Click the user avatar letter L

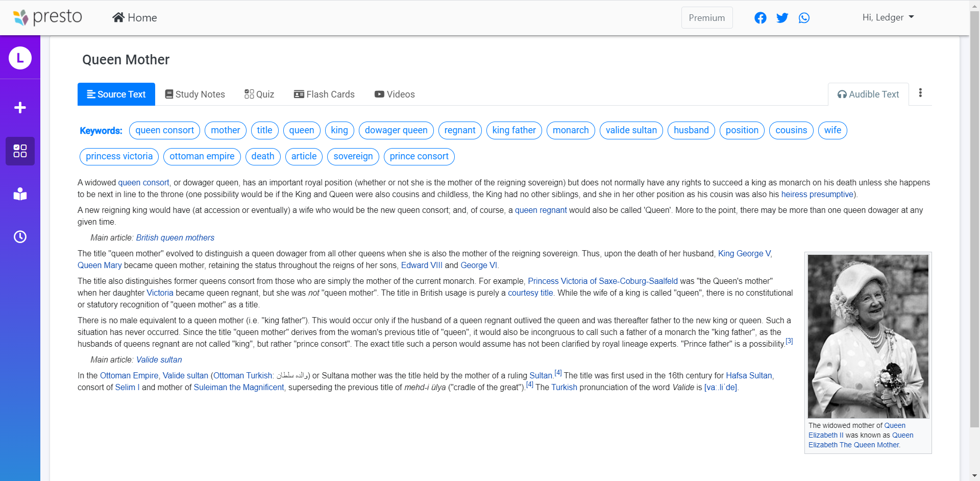[x=20, y=58]
